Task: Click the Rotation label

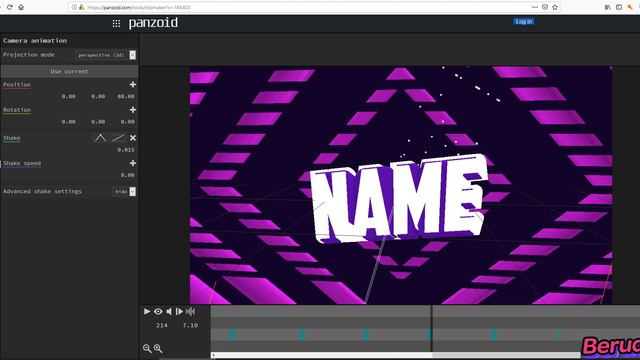Action: click(x=17, y=110)
